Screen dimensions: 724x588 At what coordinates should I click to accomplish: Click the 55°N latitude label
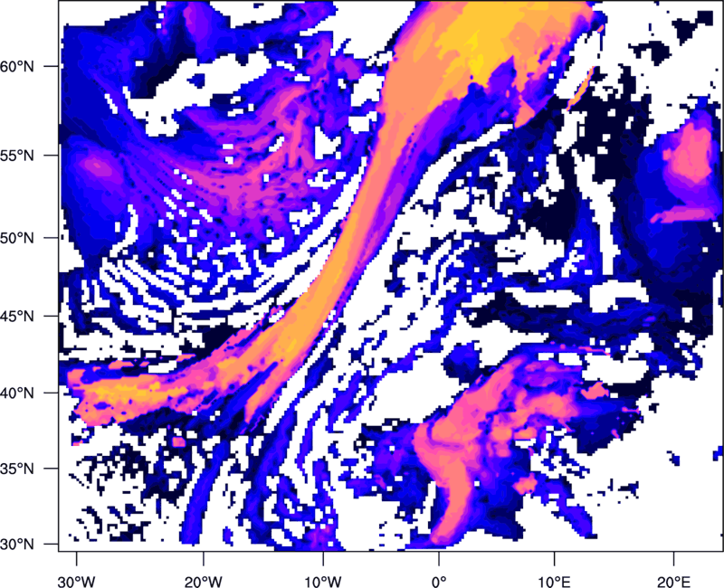17,156
